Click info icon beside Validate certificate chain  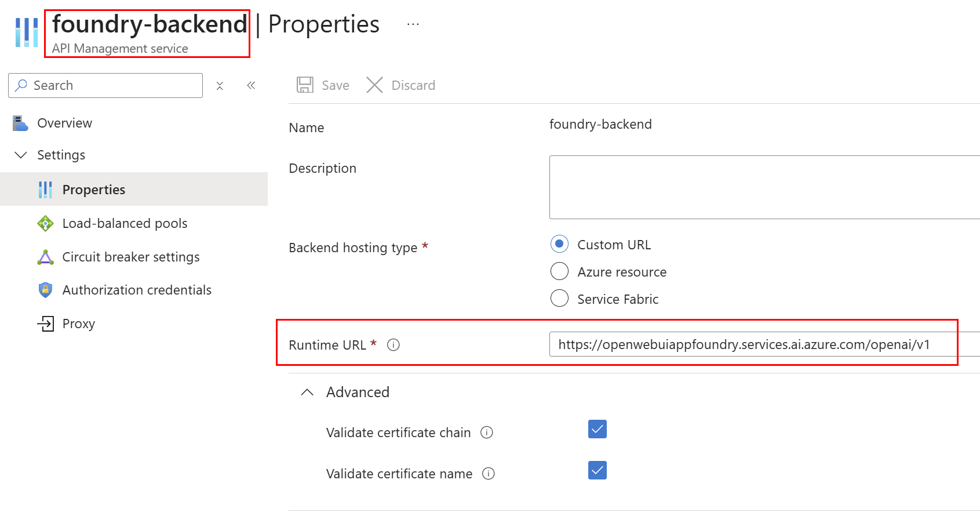[x=487, y=433]
